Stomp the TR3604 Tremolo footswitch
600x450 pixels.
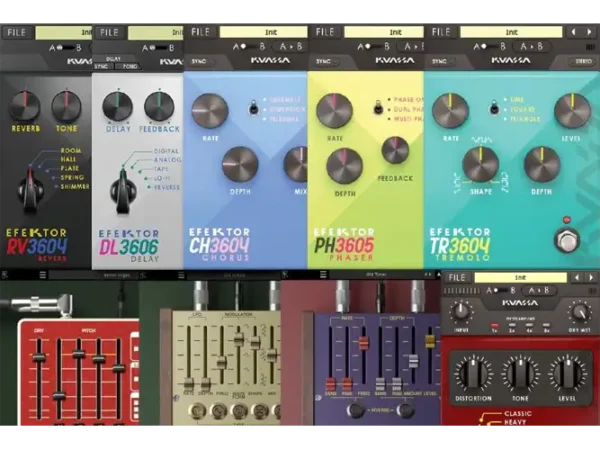coord(567,240)
